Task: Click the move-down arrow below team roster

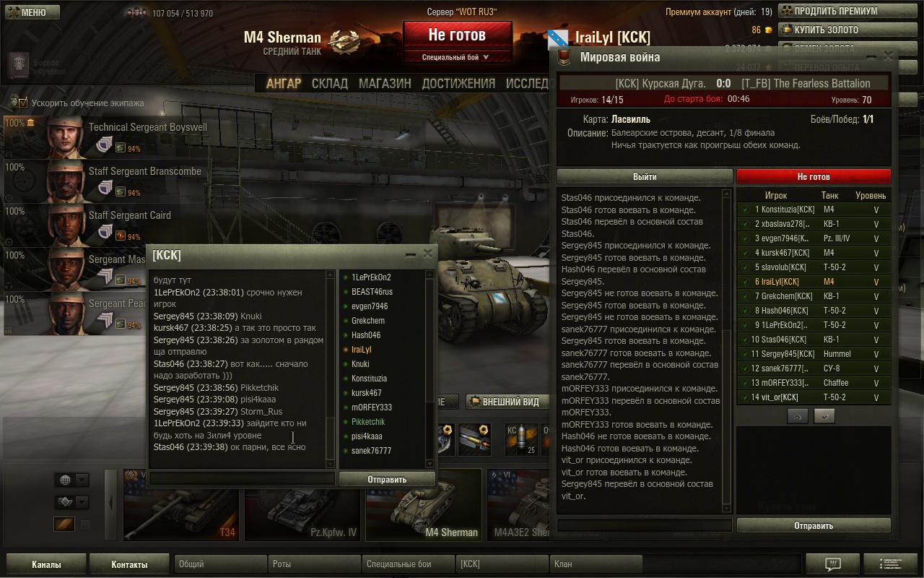Action: point(824,416)
